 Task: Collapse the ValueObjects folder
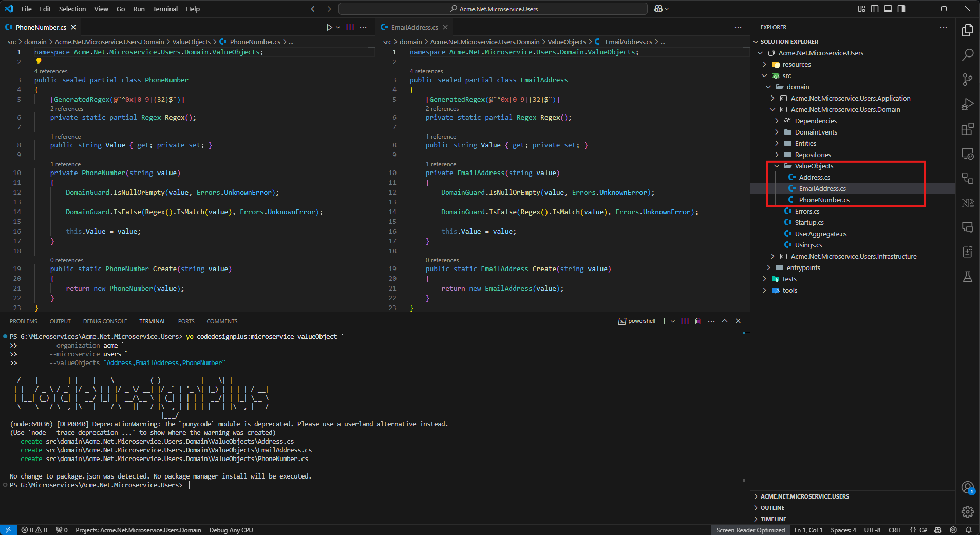tap(777, 166)
